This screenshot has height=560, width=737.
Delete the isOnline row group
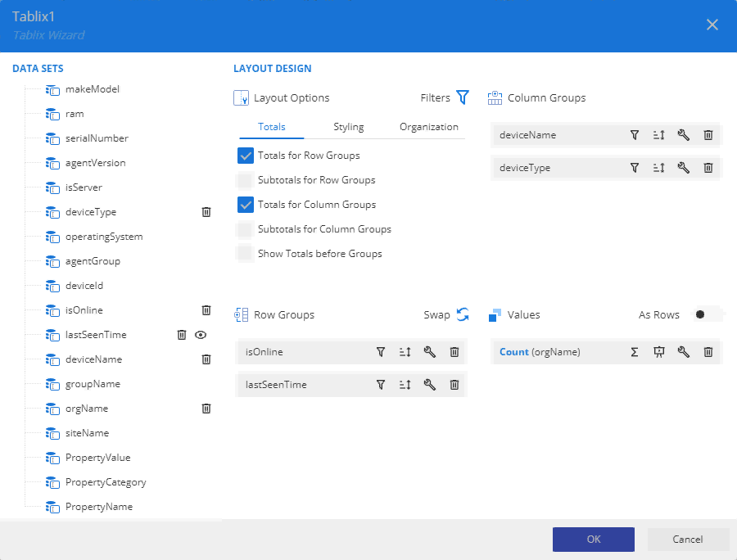point(454,352)
